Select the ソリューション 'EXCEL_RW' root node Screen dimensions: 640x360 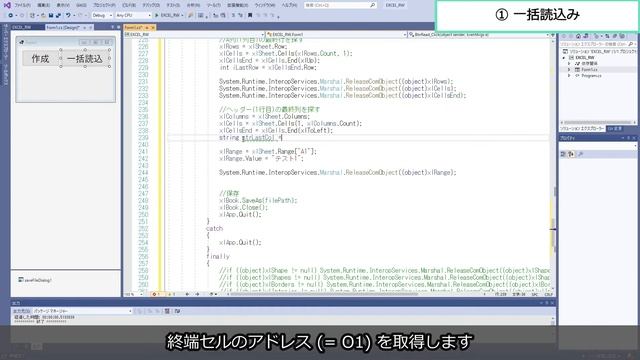pos(599,51)
